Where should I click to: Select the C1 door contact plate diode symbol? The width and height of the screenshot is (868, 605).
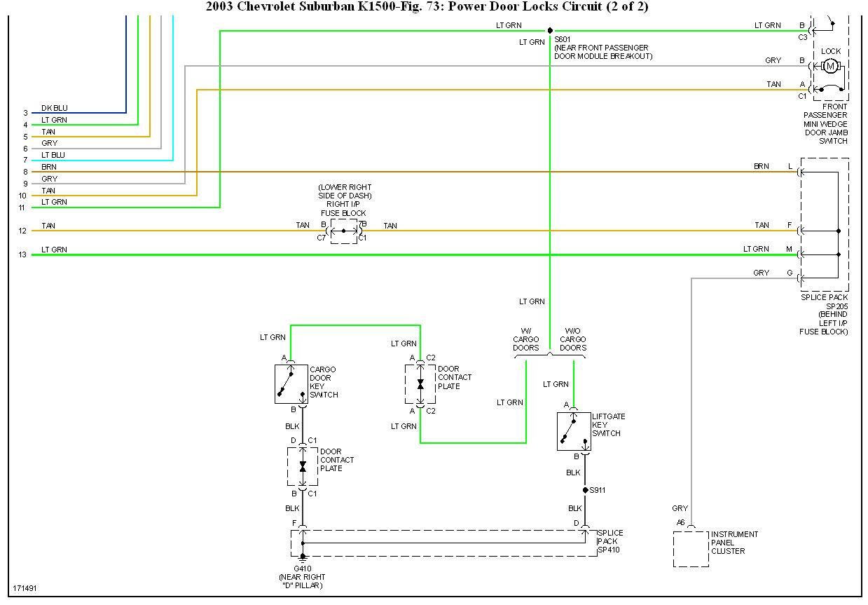pos(303,466)
